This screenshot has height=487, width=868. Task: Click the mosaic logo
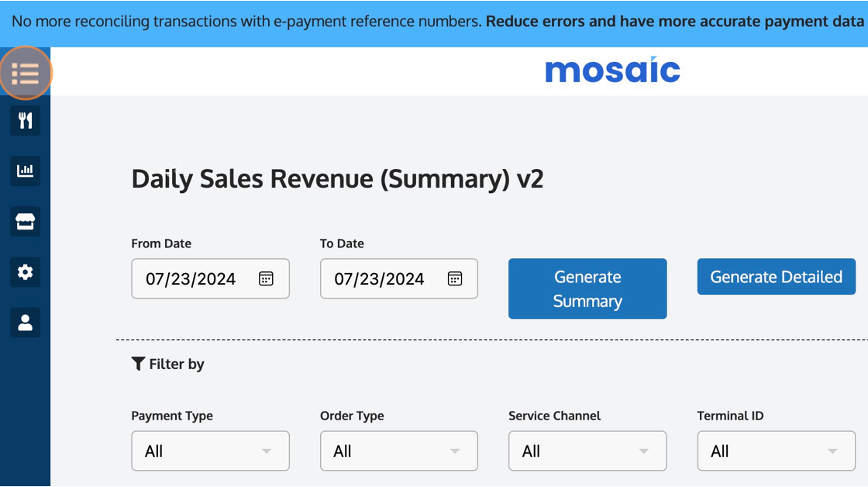(x=613, y=71)
